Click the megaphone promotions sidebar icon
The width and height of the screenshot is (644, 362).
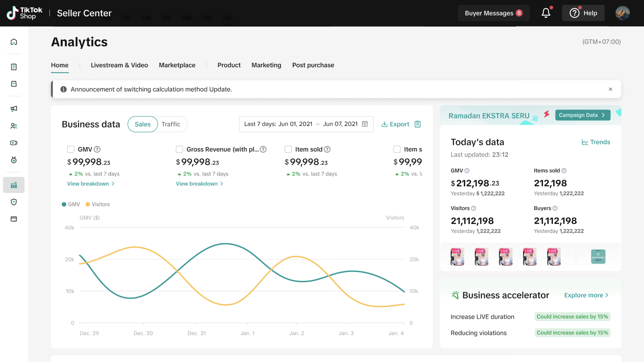14,109
